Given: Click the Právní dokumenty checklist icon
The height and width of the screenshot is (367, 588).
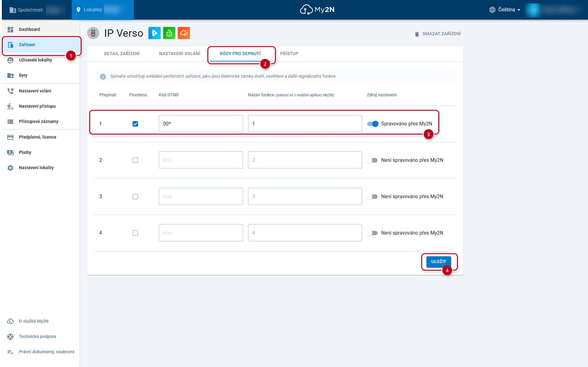Looking at the screenshot, I should pos(10,352).
